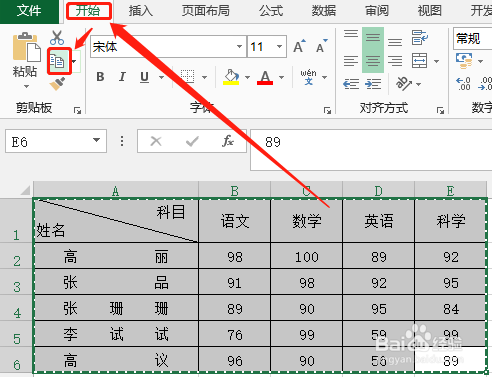Click the wrap text icon

coord(419,37)
